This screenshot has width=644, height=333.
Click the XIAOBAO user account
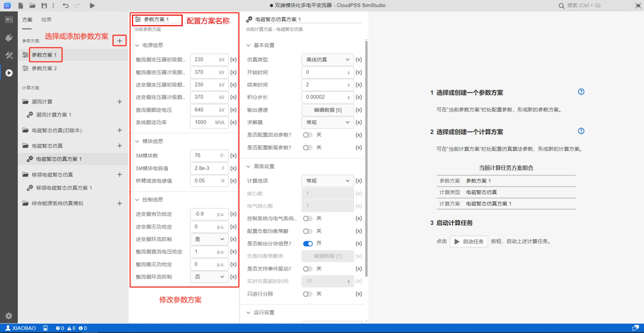[x=20, y=328]
